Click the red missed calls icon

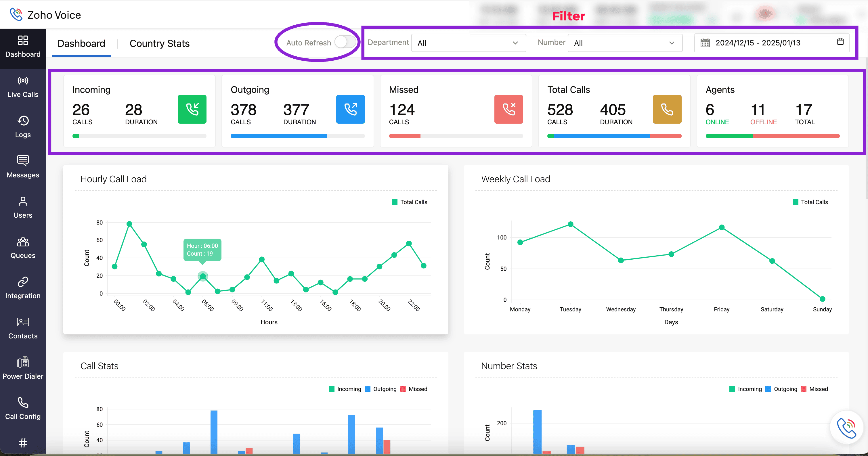pyautogui.click(x=508, y=109)
